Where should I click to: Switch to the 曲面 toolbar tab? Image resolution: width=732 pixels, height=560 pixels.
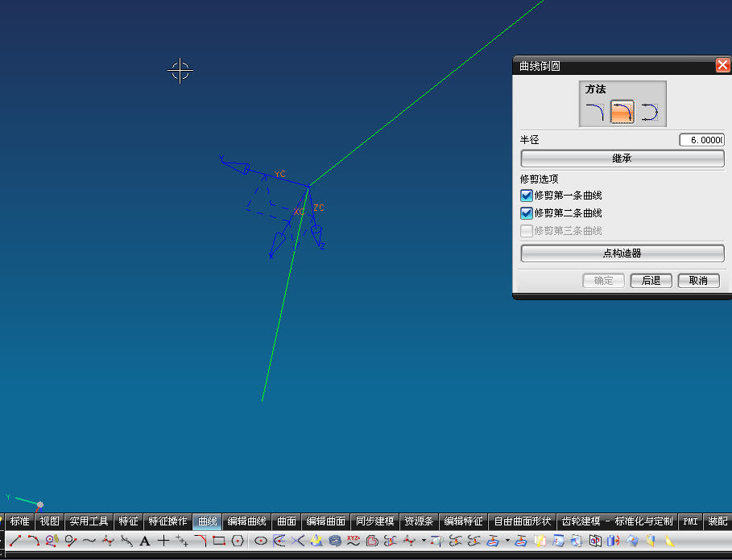point(287,521)
